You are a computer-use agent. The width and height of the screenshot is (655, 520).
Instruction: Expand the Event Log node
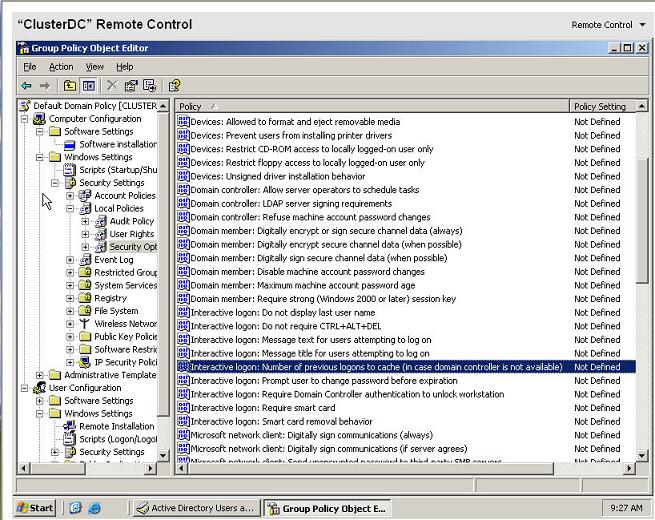click(x=70, y=260)
